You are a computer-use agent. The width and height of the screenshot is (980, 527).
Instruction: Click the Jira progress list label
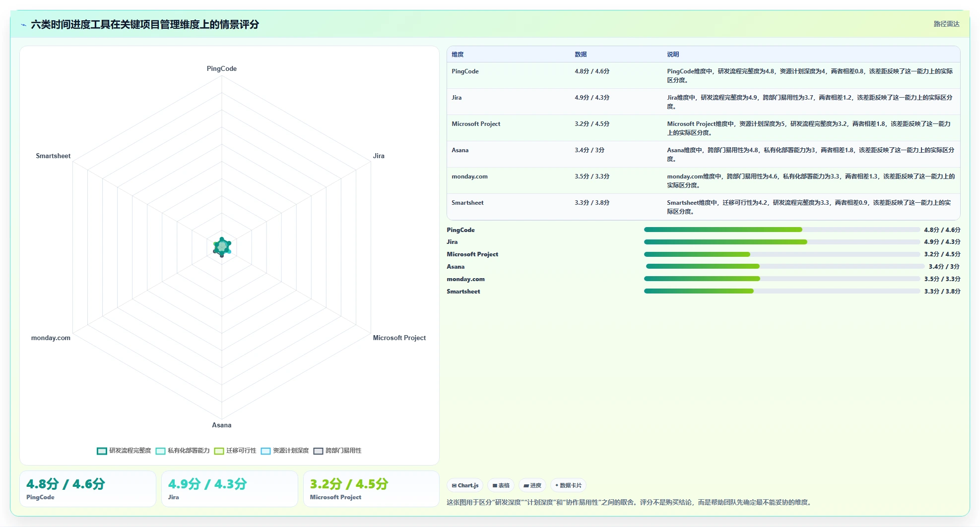[x=452, y=242]
